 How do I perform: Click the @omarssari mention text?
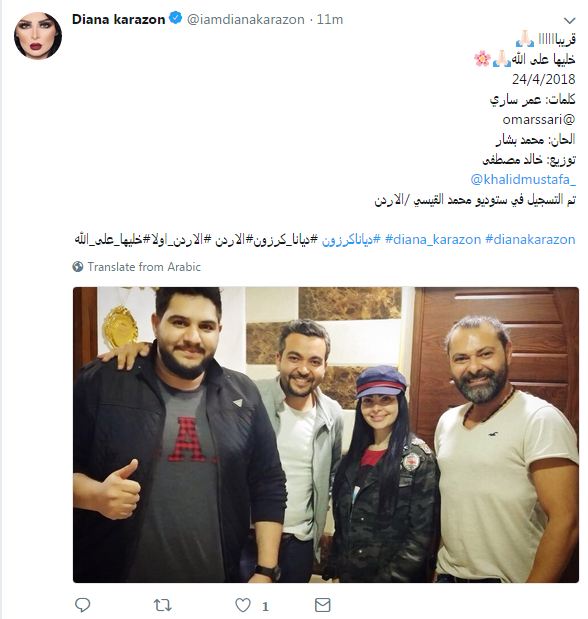pyautogui.click(x=539, y=120)
